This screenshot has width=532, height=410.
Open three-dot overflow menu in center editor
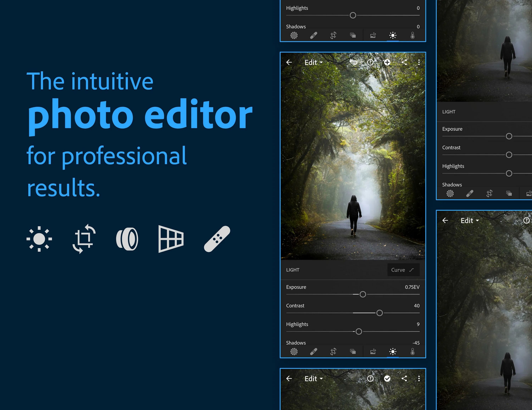click(419, 63)
